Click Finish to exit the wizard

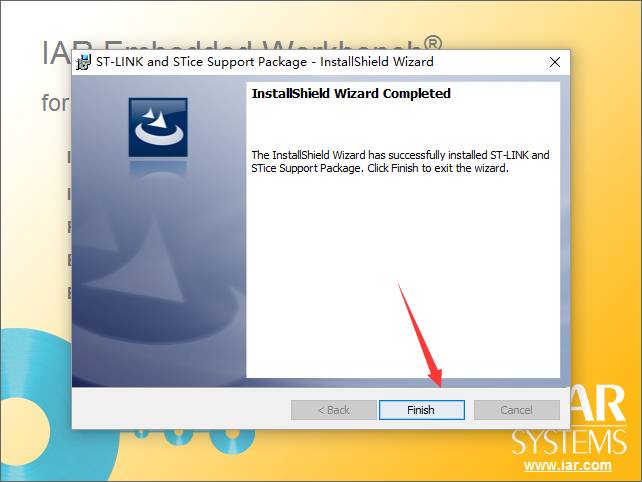click(422, 410)
